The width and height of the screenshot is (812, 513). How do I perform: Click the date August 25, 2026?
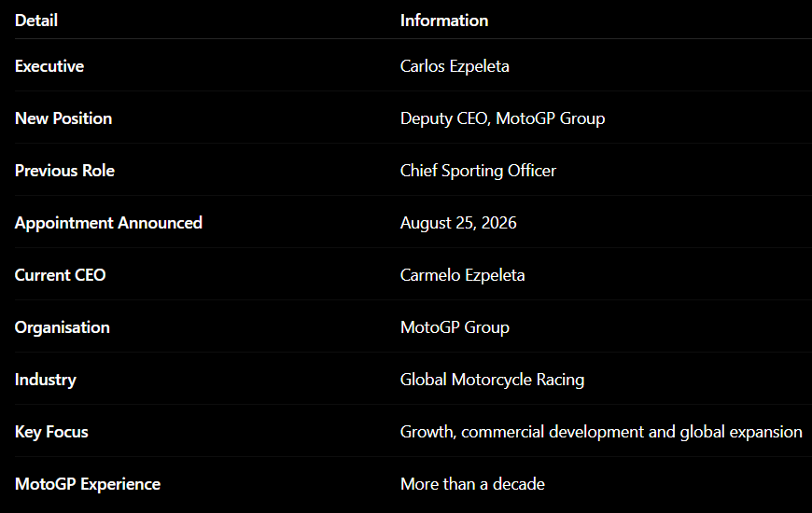[458, 223]
